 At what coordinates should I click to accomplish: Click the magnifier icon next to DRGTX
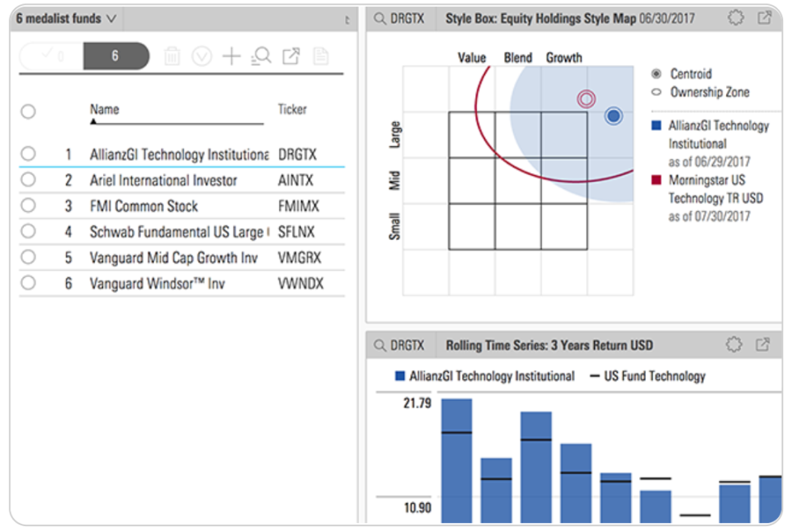click(x=382, y=18)
